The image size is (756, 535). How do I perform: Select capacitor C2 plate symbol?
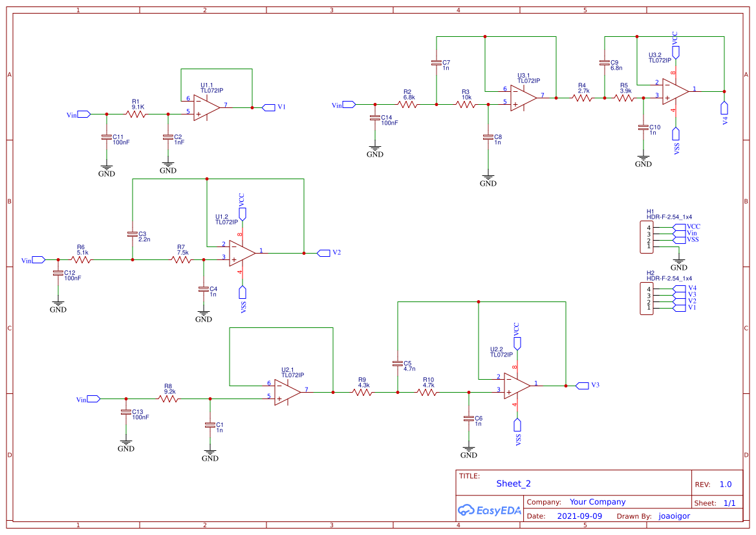tap(167, 138)
